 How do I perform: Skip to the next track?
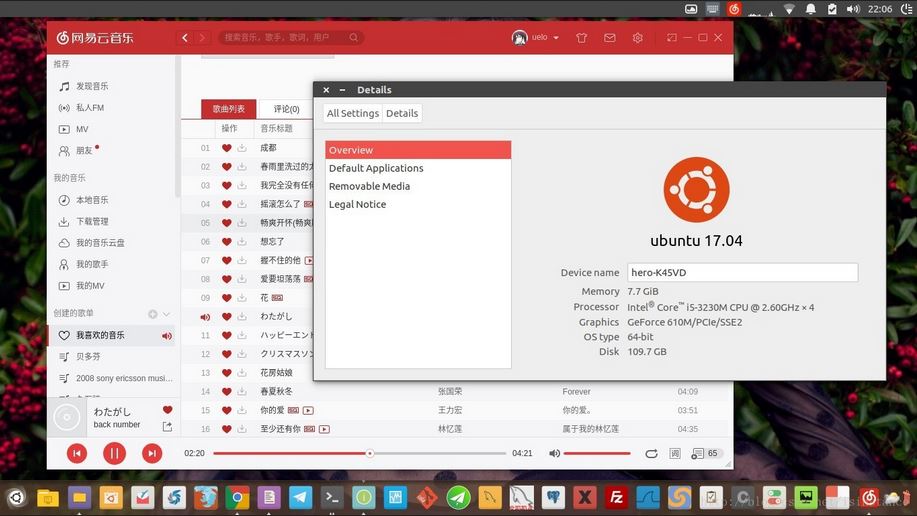point(151,453)
